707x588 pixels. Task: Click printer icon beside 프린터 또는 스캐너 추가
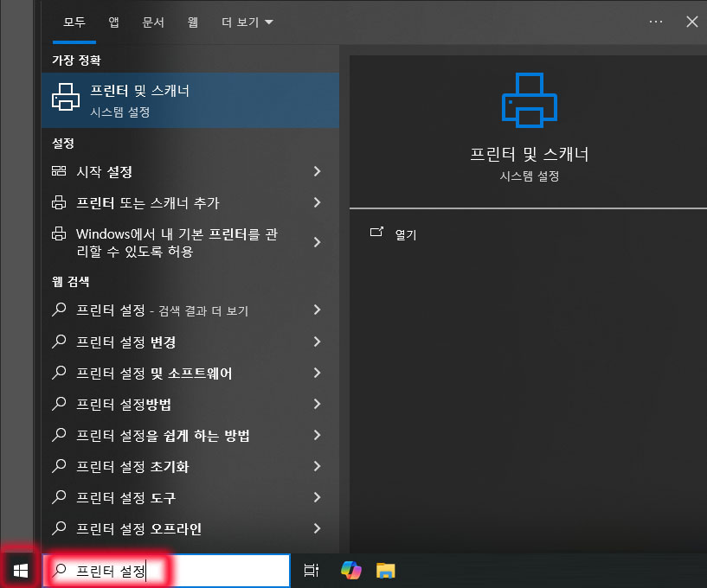[x=59, y=202]
